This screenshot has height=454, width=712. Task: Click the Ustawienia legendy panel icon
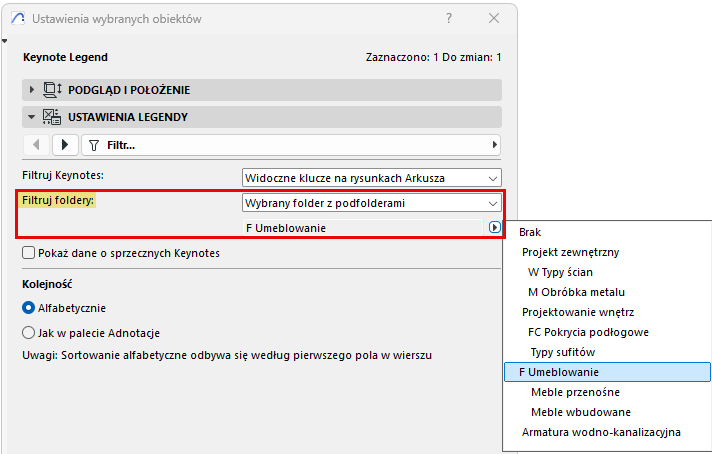(x=52, y=117)
